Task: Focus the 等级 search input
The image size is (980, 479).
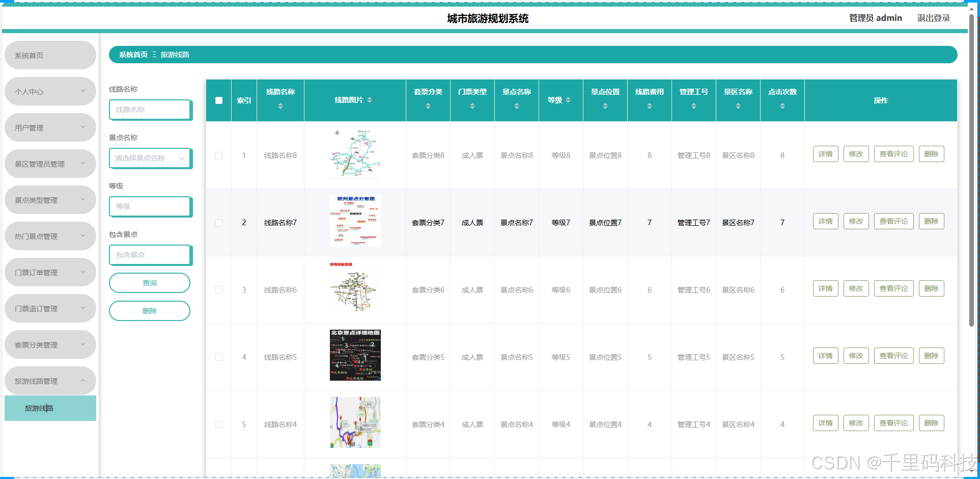Action: (x=150, y=206)
